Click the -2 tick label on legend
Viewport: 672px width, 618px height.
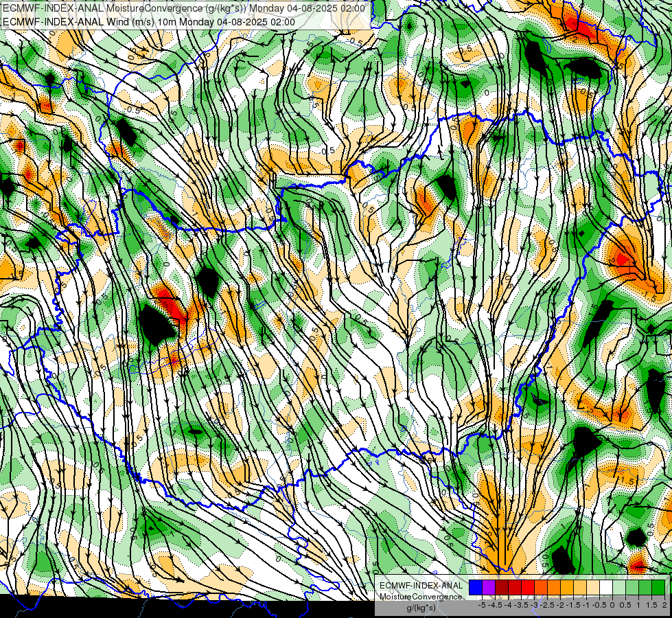click(x=561, y=605)
